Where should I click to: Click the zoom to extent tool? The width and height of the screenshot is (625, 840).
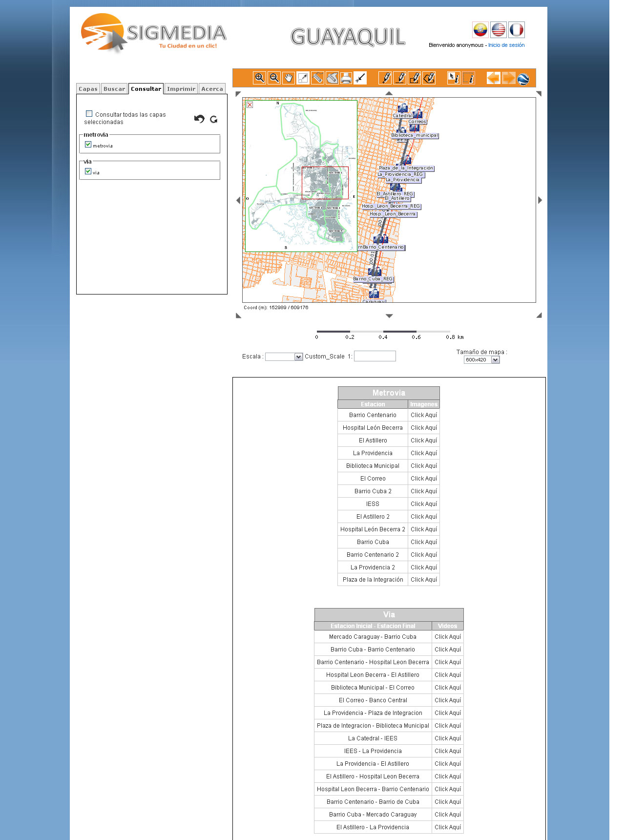pos(303,78)
